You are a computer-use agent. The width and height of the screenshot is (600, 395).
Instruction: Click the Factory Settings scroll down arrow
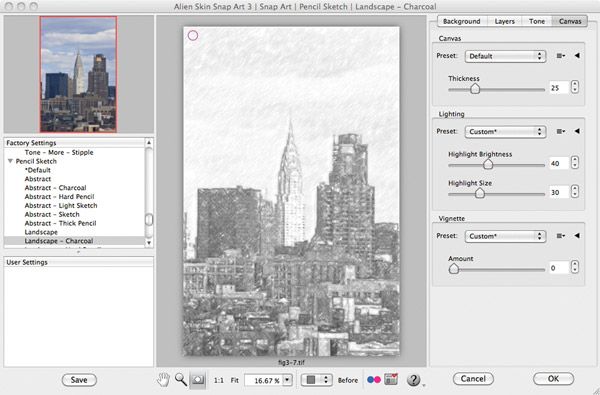pos(149,243)
